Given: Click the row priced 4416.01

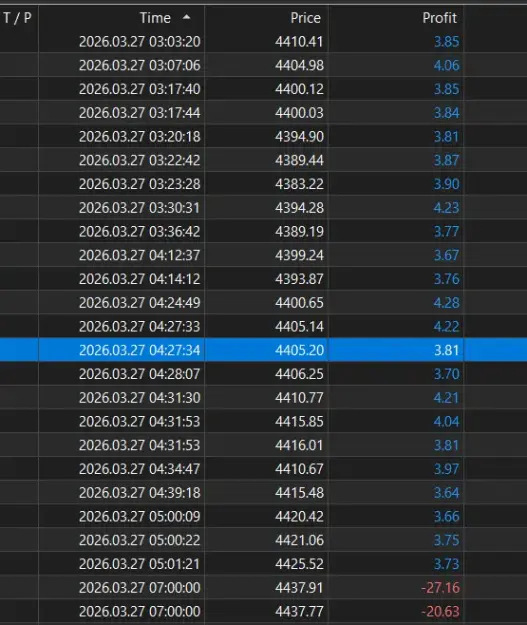Looking at the screenshot, I should pos(264,445).
